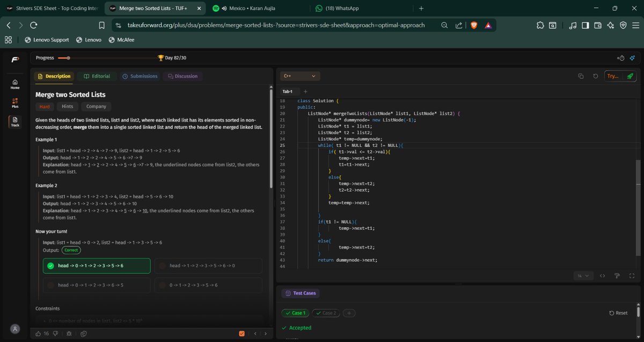Reset the test cases

618,313
